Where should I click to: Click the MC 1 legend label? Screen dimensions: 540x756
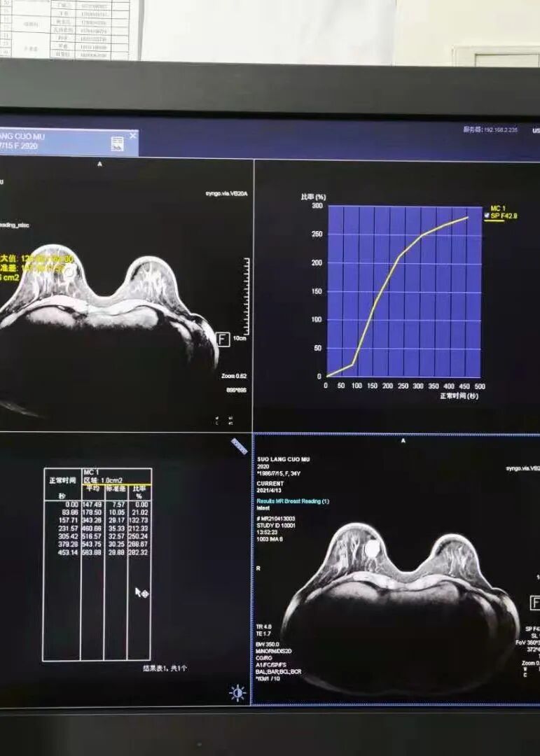click(x=498, y=209)
